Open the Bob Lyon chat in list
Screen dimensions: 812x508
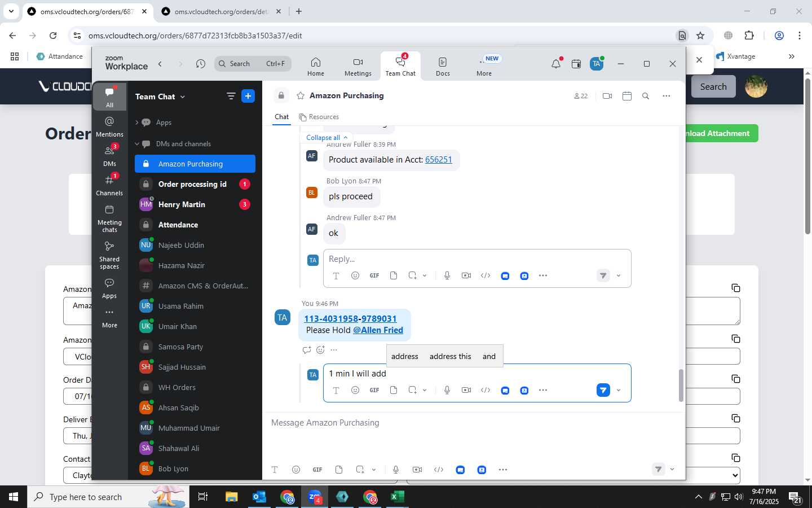[x=195, y=468]
